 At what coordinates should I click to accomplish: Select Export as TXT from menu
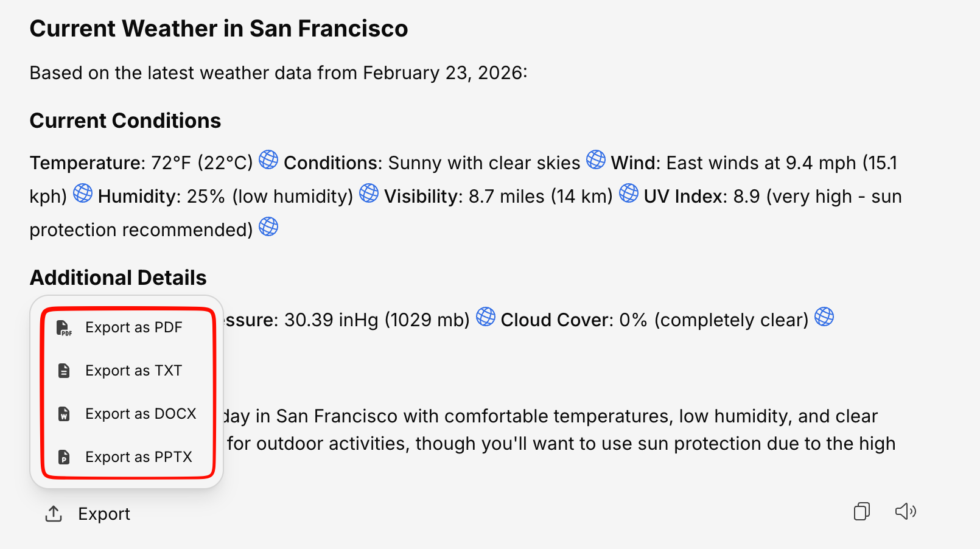133,371
